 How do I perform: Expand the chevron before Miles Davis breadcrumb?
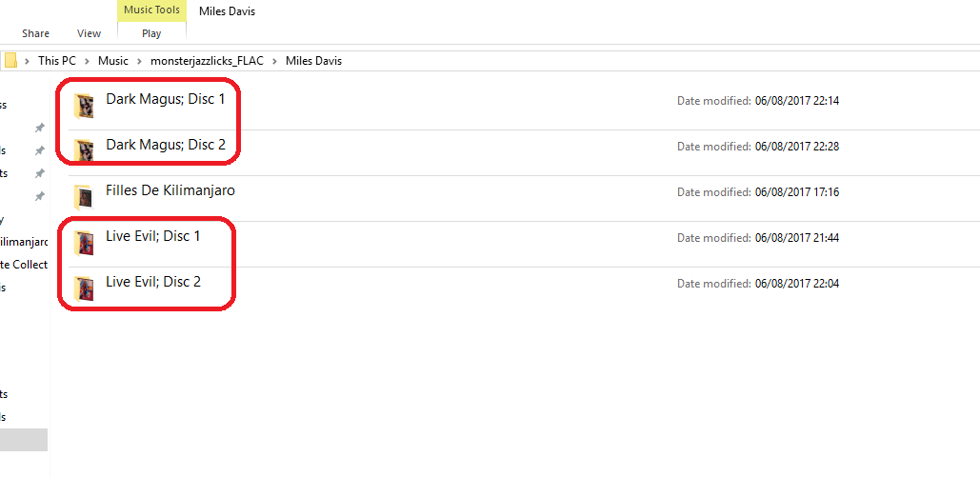(276, 61)
